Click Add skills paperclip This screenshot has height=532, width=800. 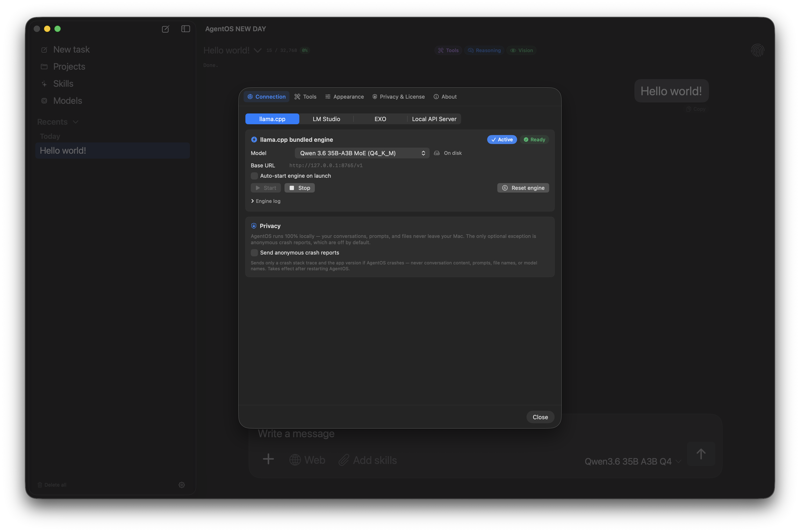pos(367,460)
